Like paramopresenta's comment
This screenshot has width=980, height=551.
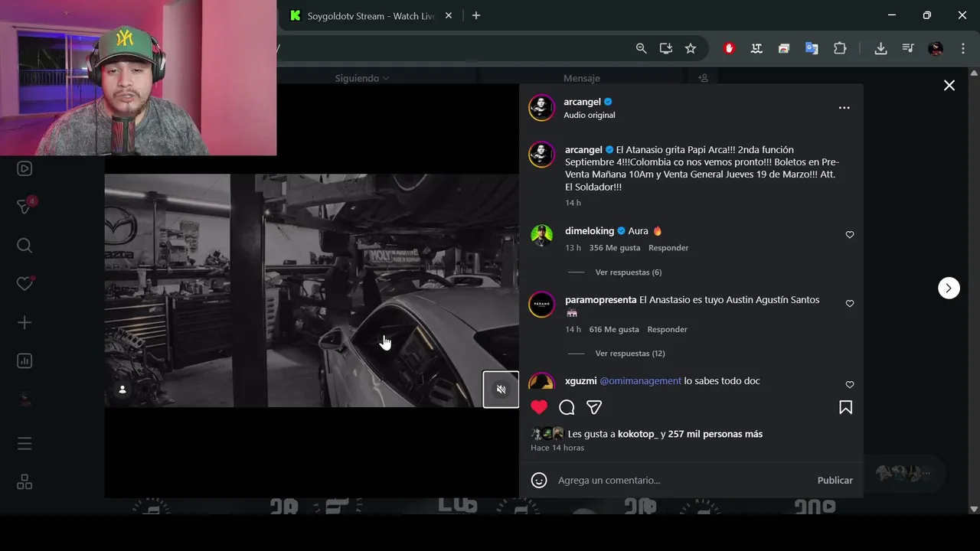pos(849,304)
